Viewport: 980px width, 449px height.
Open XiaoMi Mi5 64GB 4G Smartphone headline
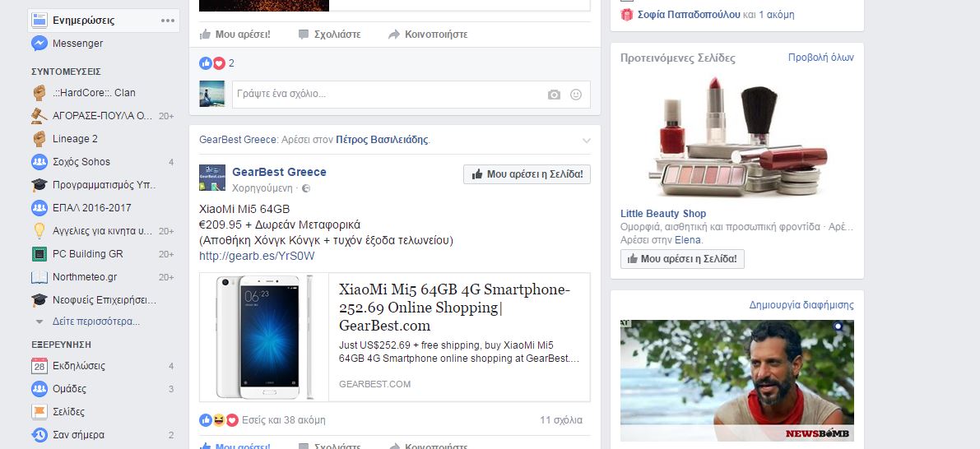(x=454, y=308)
